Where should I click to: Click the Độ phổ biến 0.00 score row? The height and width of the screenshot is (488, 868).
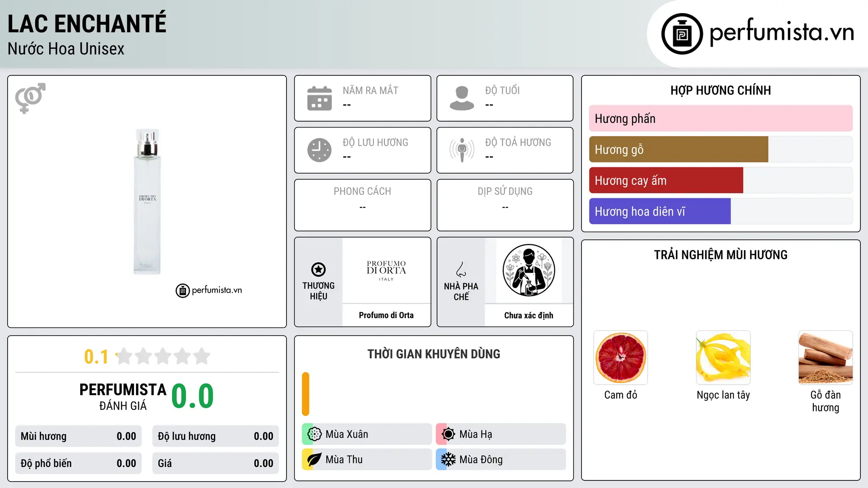click(x=78, y=463)
